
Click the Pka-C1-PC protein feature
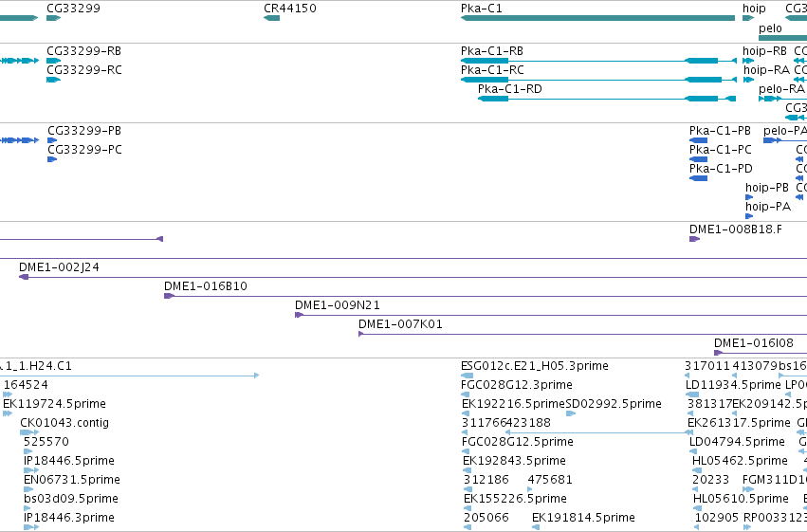tap(698, 159)
